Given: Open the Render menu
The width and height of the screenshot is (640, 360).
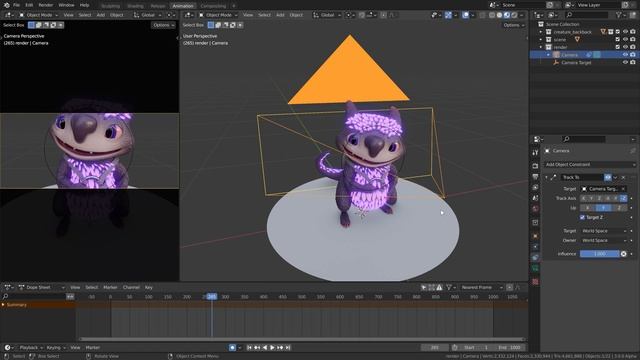Looking at the screenshot, I should (46, 5).
